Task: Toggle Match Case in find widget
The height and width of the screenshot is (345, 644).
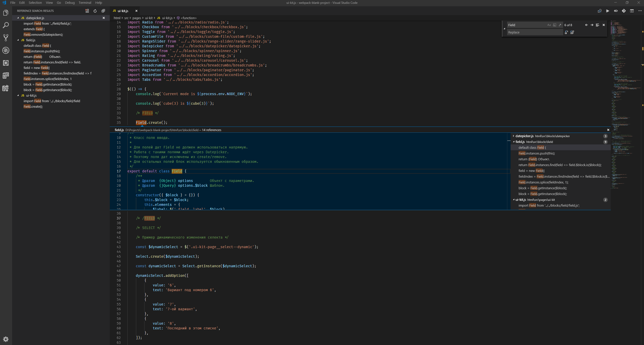Action: pos(549,25)
